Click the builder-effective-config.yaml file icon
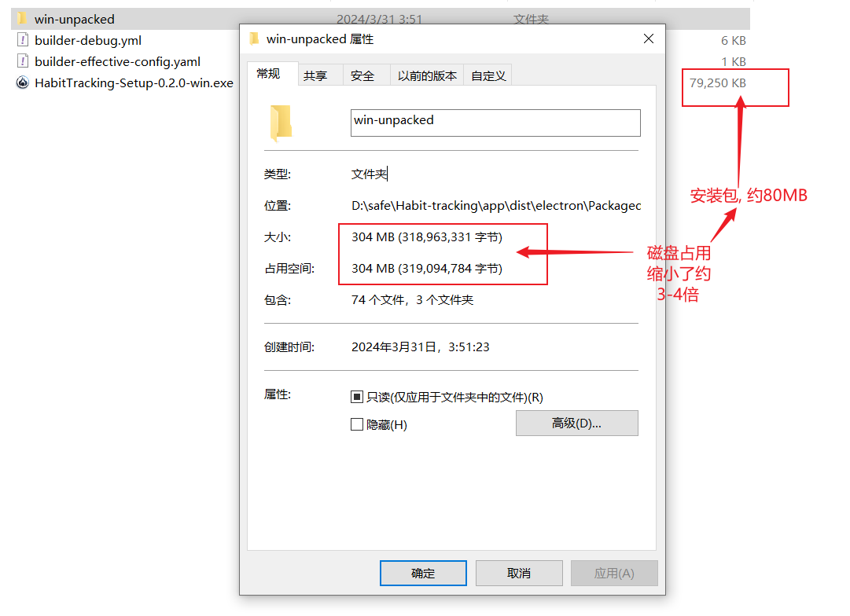This screenshot has width=850, height=616. click(23, 61)
